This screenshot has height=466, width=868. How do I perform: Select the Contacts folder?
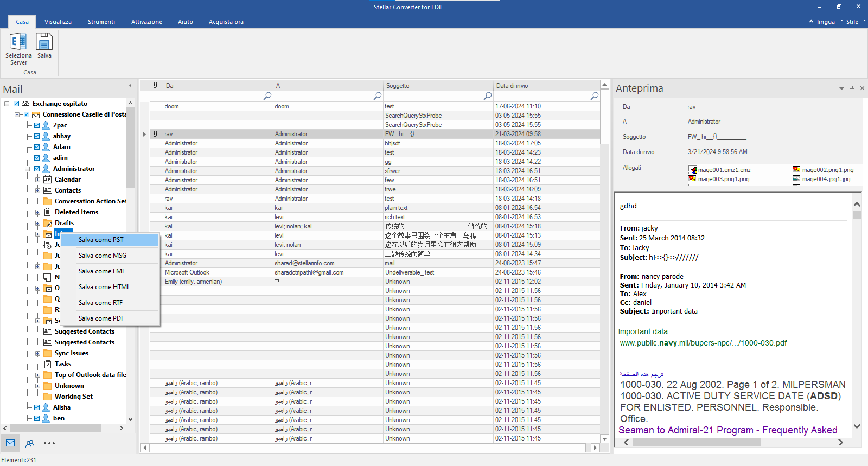coord(68,190)
